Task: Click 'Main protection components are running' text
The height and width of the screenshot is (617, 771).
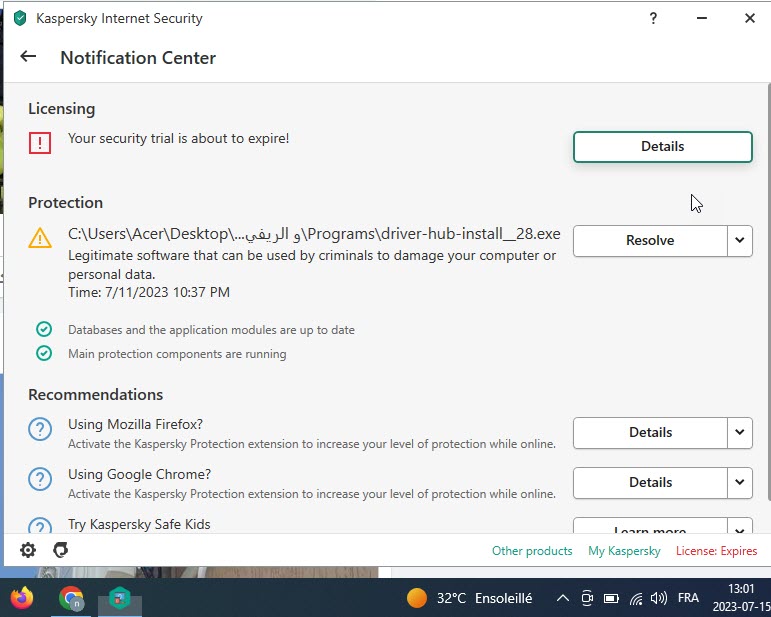Action: click(x=177, y=354)
